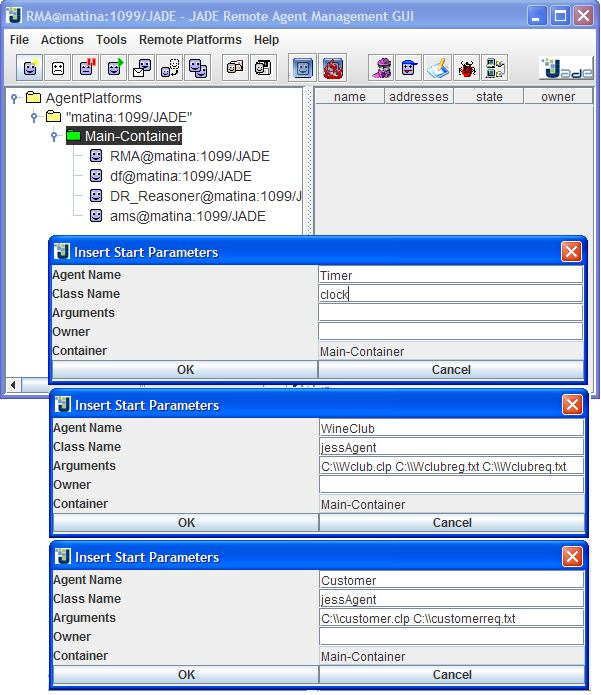Click the blue framed face toolbar icon
The height and width of the screenshot is (695, 601).
coord(303,68)
